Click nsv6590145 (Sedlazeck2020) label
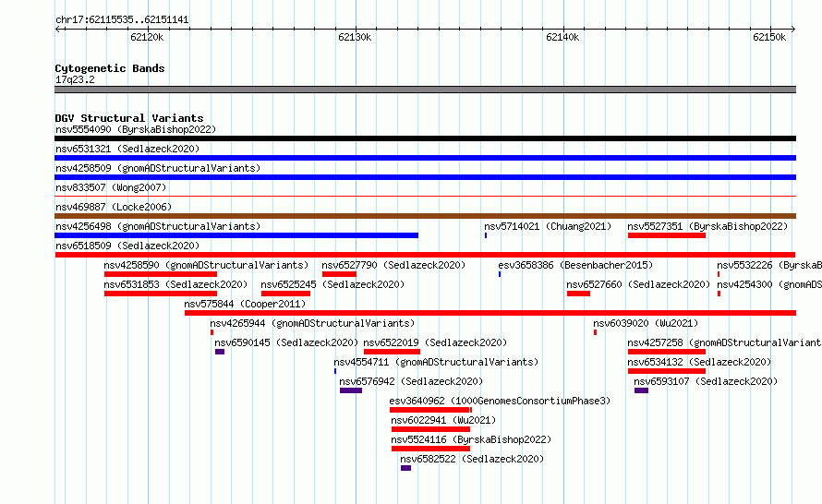 coord(286,342)
